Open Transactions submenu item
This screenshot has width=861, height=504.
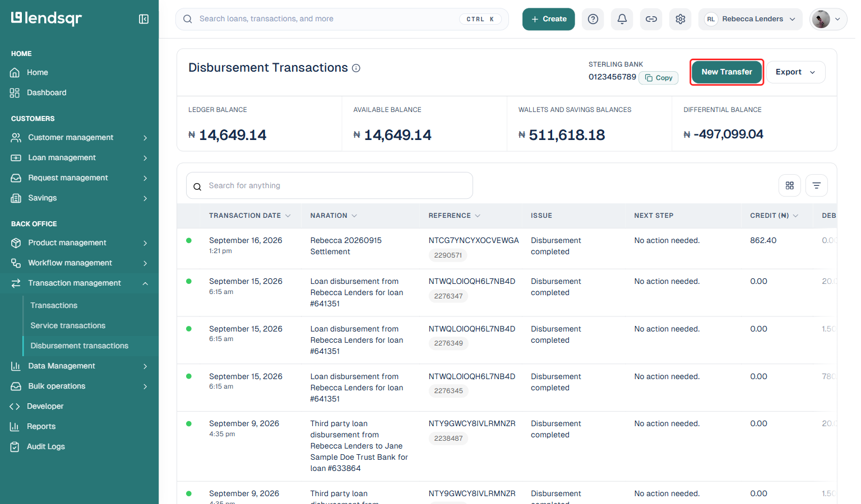click(x=54, y=306)
